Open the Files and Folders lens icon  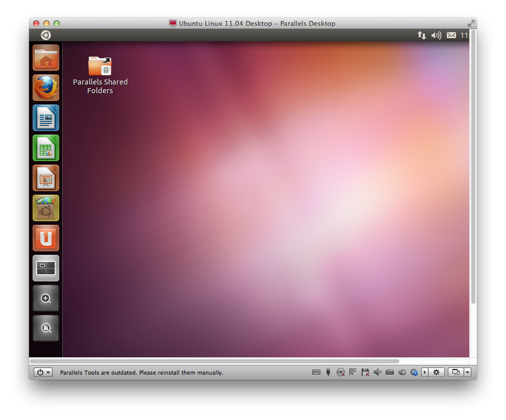coord(46,328)
